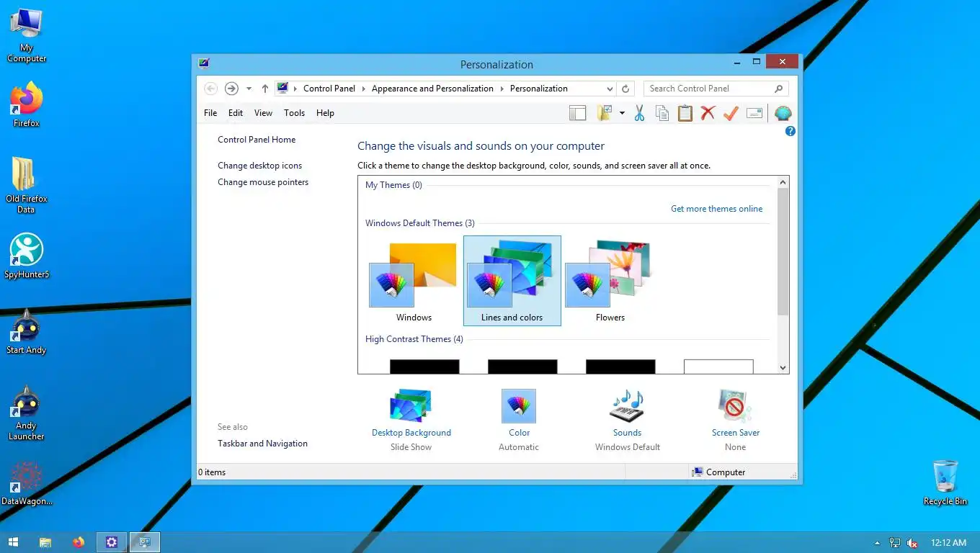The height and width of the screenshot is (553, 980).
Task: Click Appearance and Personalization breadcrumb
Action: click(432, 89)
